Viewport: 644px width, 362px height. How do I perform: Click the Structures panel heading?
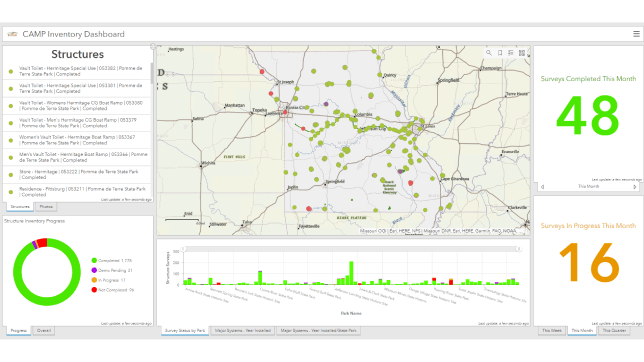(x=78, y=54)
